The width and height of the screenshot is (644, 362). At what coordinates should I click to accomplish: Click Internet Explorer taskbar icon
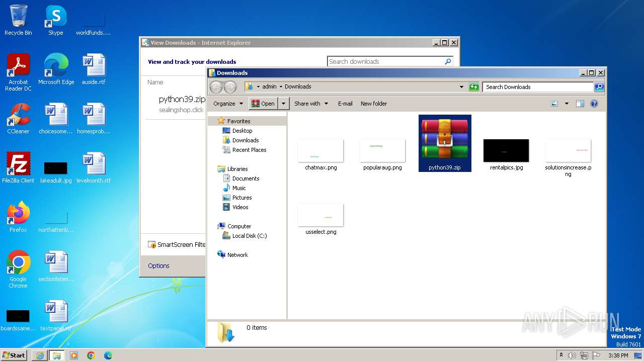[40, 355]
